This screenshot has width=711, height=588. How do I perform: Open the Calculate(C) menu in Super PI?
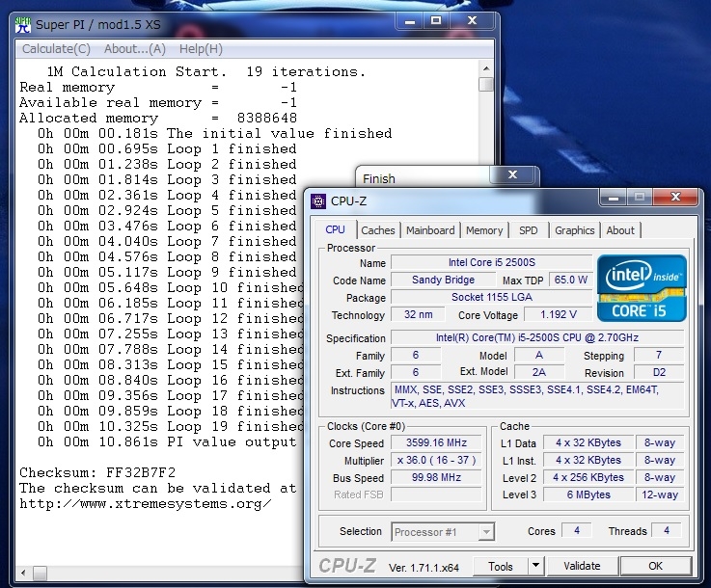[x=56, y=49]
